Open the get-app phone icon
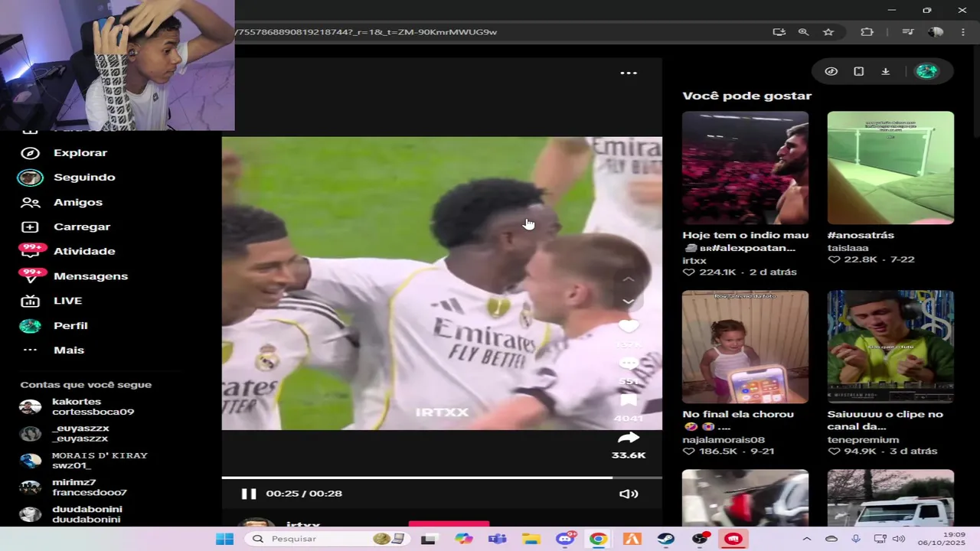 859,71
